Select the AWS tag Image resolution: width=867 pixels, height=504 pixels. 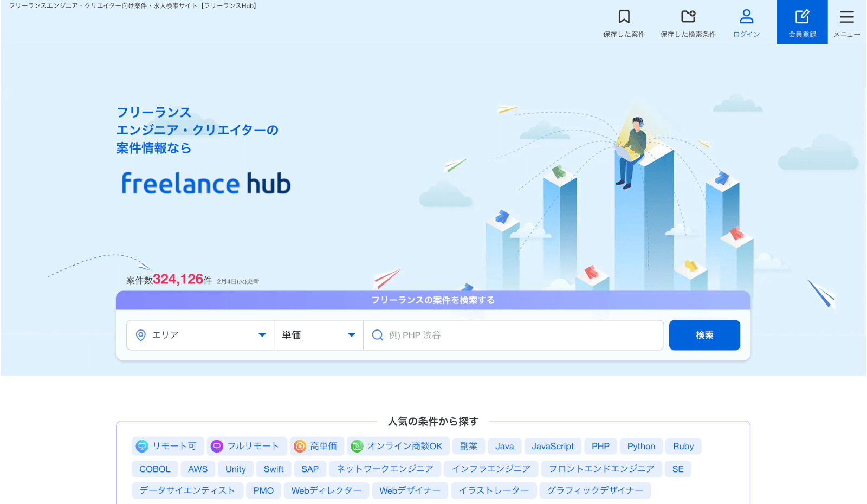(198, 469)
